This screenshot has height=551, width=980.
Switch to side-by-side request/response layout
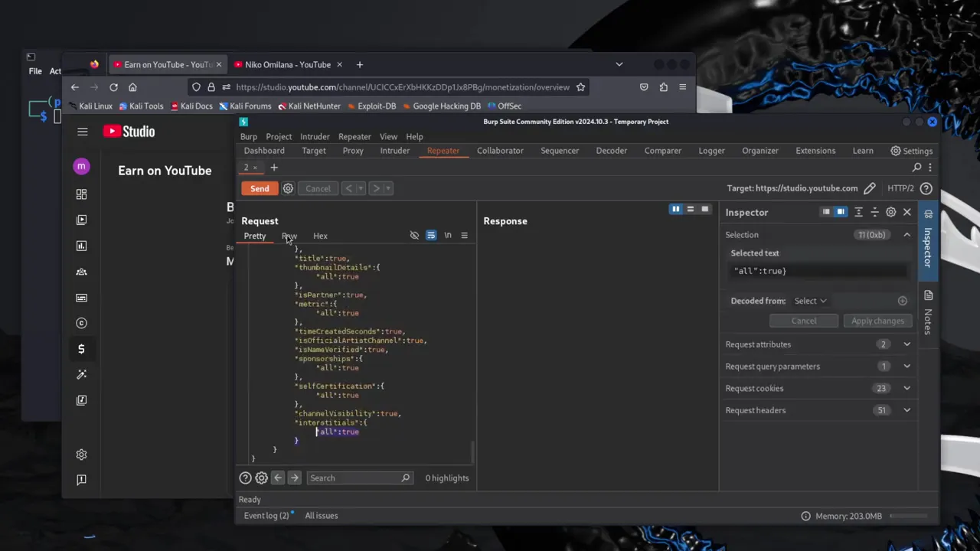click(675, 209)
